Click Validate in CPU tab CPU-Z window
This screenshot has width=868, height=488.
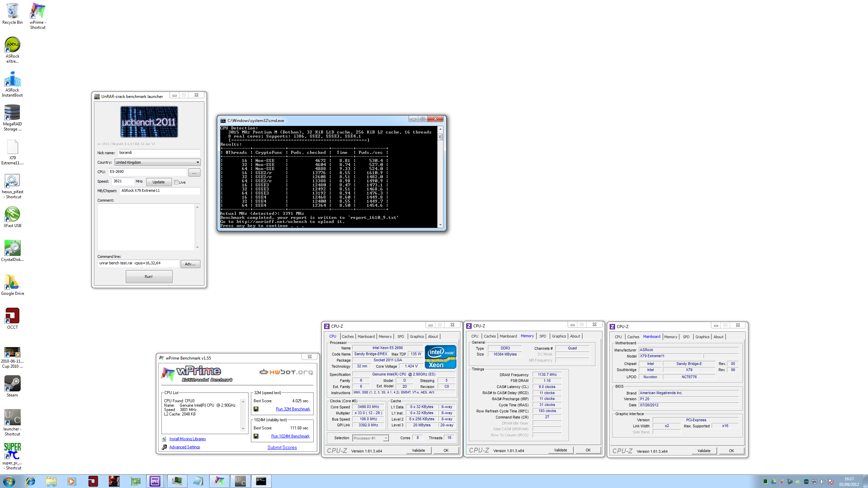[418, 450]
